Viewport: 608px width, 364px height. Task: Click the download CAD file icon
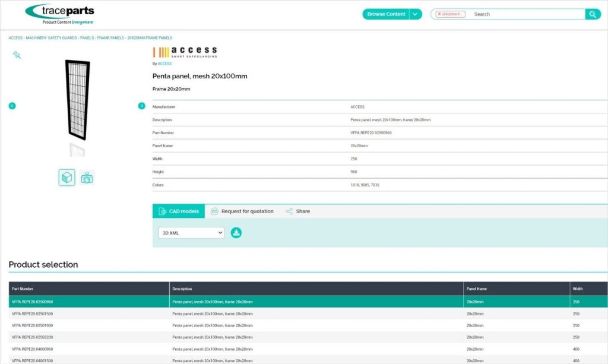236,233
